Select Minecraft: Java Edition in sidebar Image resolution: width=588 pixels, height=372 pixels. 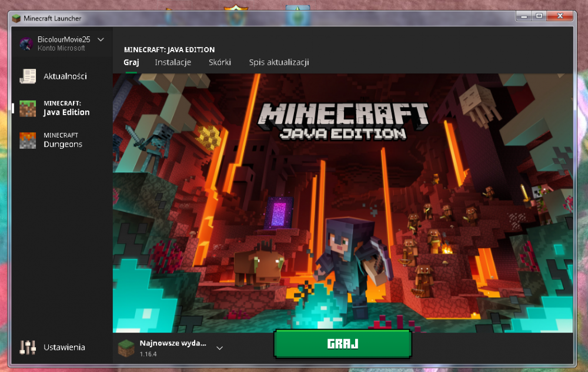pos(62,108)
